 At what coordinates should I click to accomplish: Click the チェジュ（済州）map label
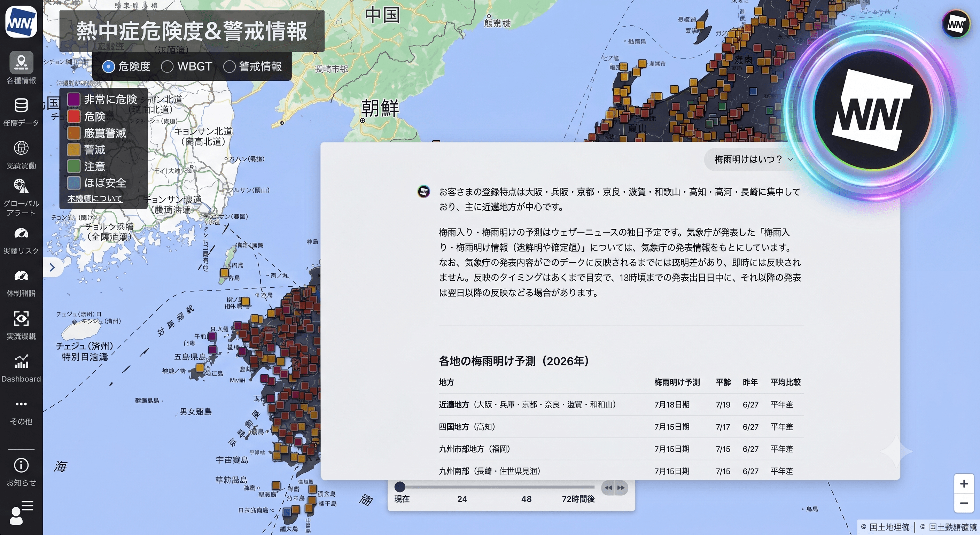[85, 346]
